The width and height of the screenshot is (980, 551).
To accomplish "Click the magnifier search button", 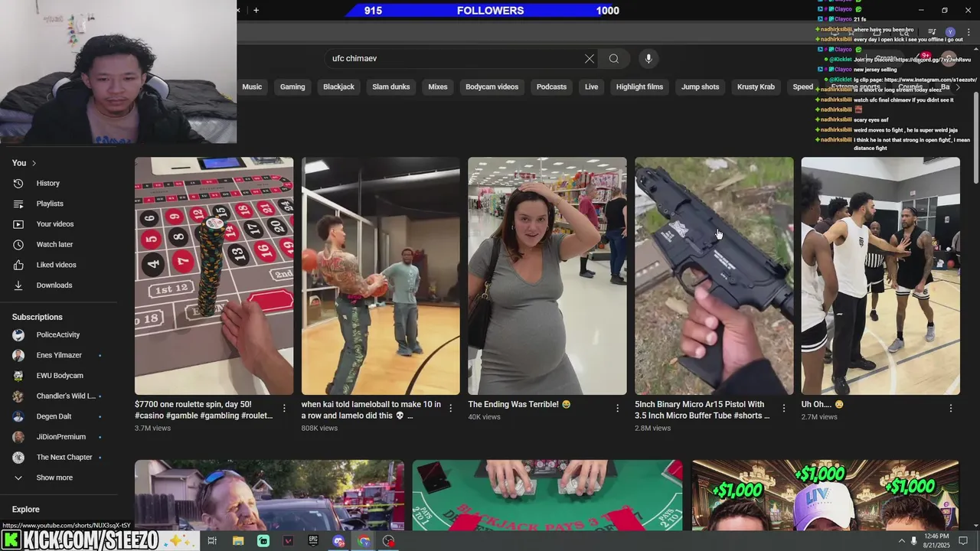I will pyautogui.click(x=614, y=59).
